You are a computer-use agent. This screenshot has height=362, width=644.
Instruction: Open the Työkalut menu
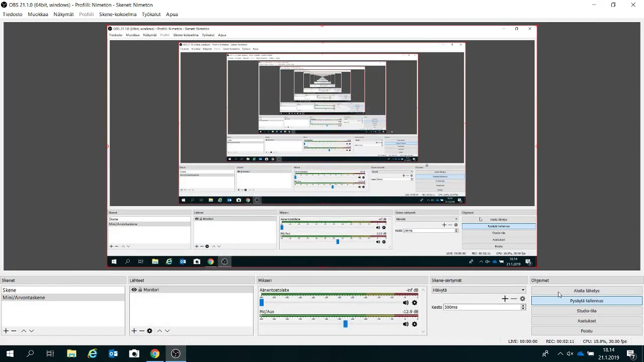[151, 14]
